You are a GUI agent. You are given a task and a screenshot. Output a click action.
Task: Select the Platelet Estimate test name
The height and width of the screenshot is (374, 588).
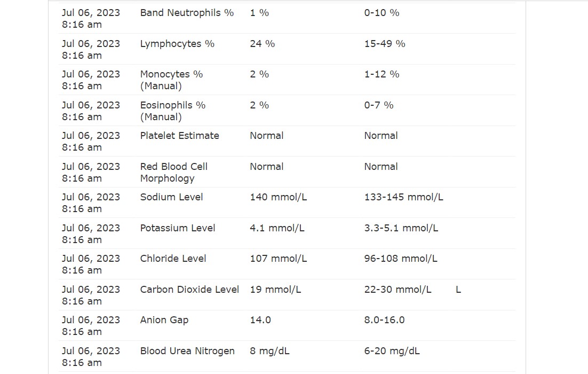pyautogui.click(x=180, y=136)
